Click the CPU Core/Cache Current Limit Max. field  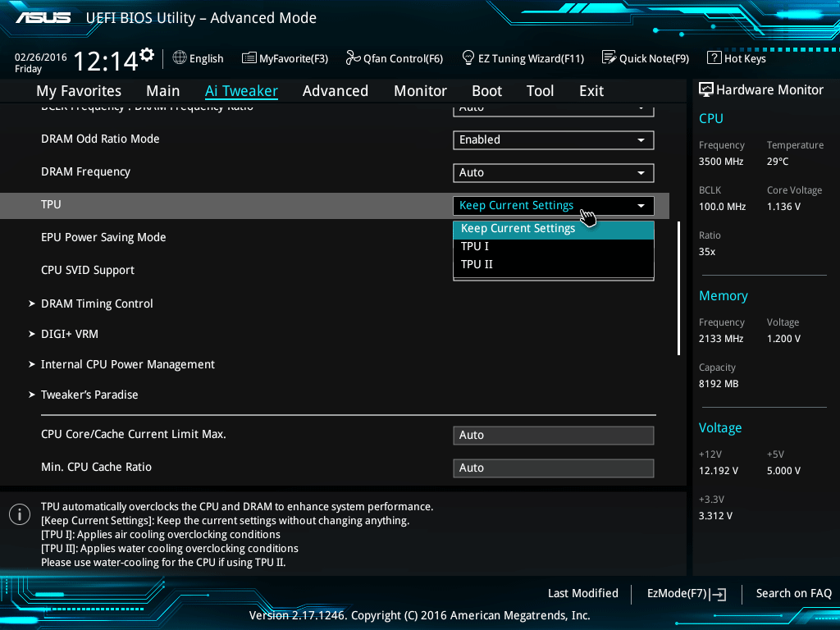tap(553, 436)
